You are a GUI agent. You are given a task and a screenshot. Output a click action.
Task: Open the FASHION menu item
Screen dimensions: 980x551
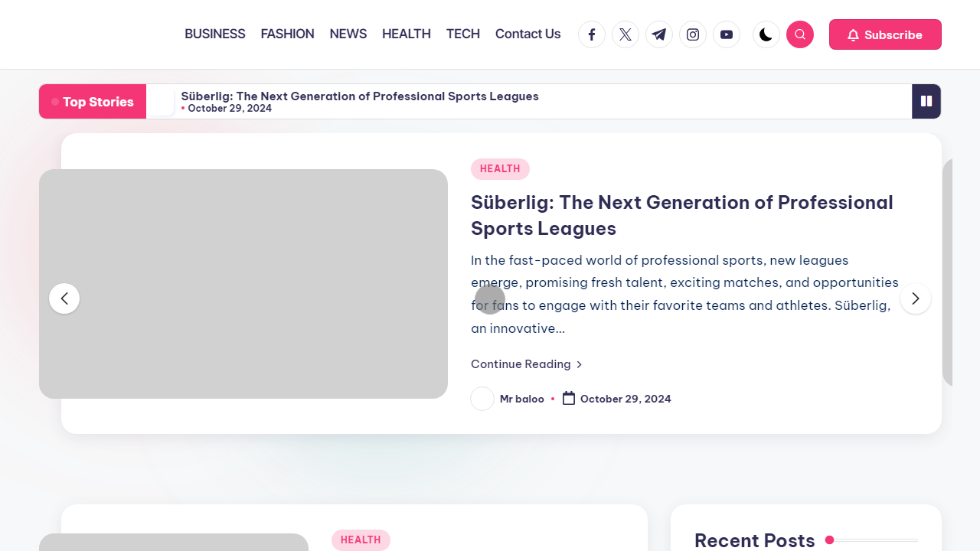(x=287, y=34)
